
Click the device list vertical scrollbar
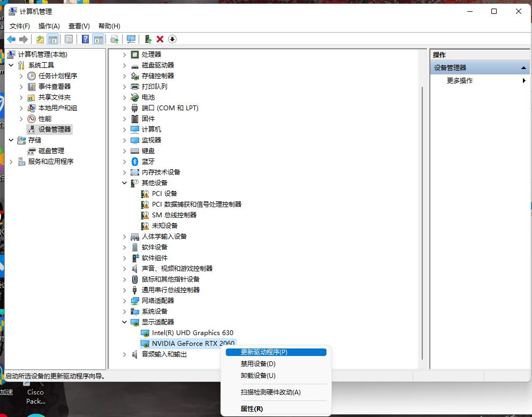pos(422,223)
